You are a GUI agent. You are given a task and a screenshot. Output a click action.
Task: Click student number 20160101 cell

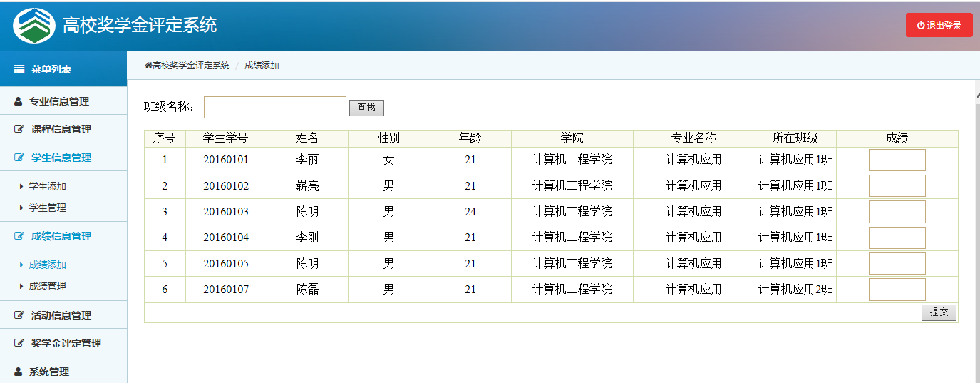[x=226, y=160]
